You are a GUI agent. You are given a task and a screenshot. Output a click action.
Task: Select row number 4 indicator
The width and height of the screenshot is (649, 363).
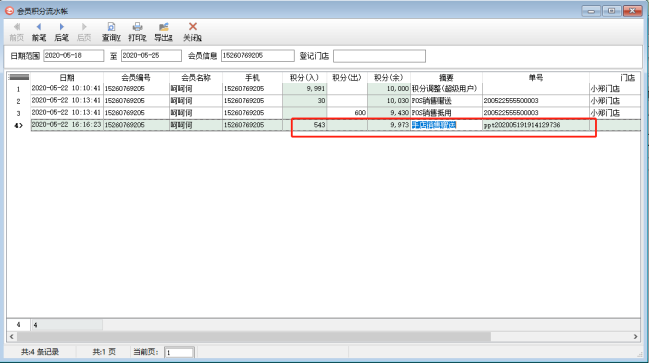point(19,125)
